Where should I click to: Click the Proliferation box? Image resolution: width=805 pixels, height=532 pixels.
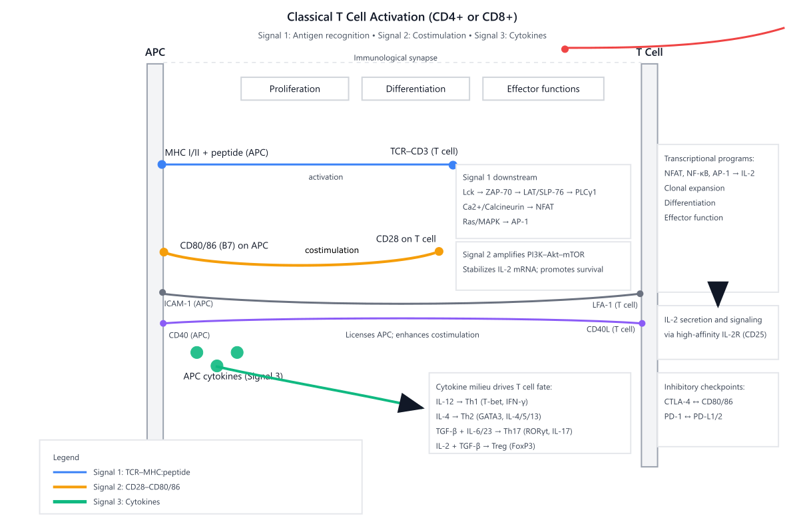coord(294,89)
